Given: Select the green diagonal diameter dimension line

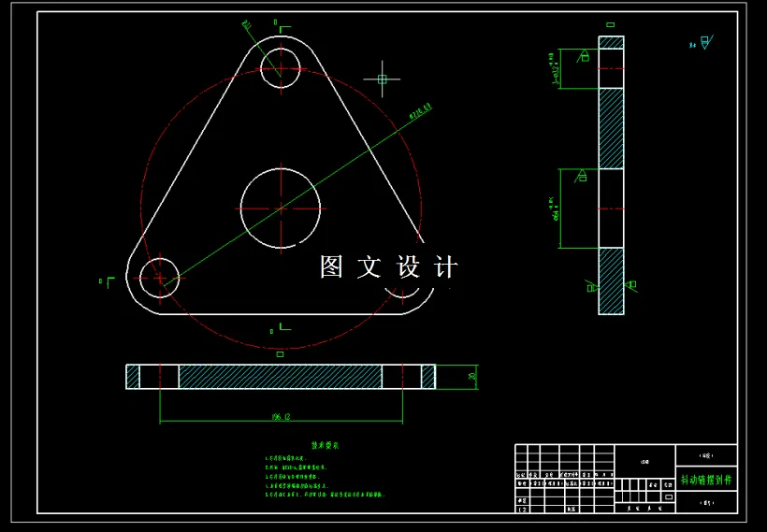Looking at the screenshot, I should tap(298, 196).
